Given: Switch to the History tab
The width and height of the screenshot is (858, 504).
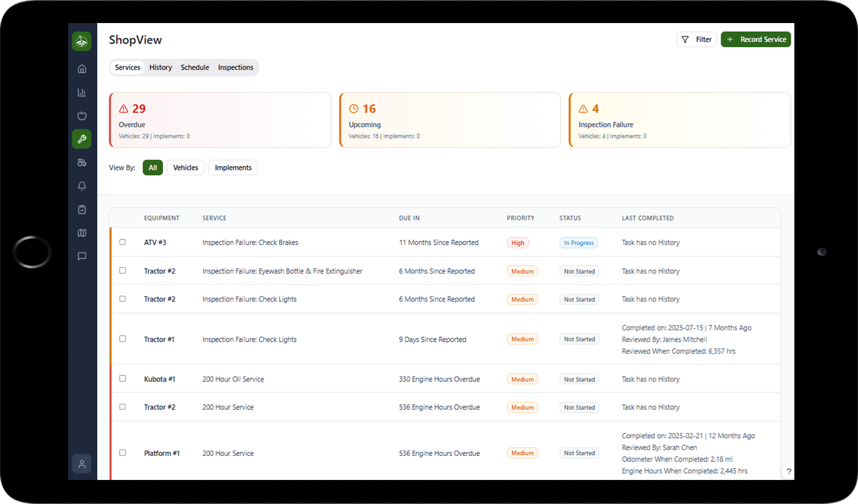Looking at the screenshot, I should pos(160,67).
